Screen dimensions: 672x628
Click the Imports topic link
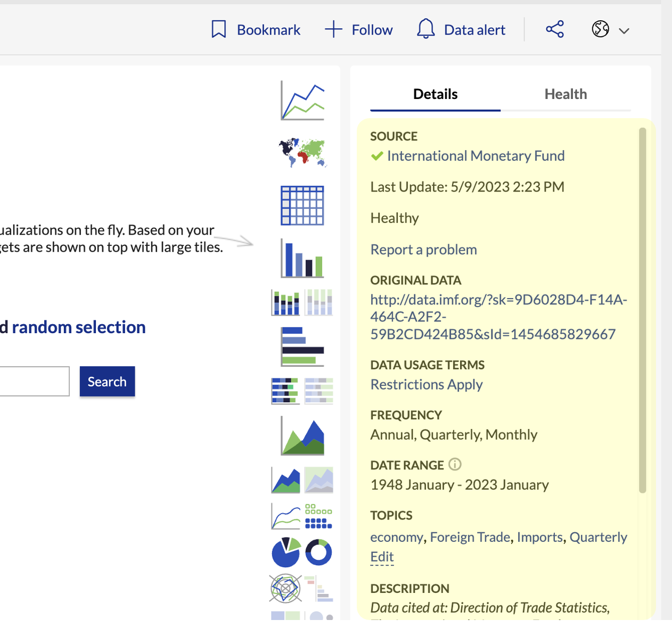pyautogui.click(x=540, y=537)
